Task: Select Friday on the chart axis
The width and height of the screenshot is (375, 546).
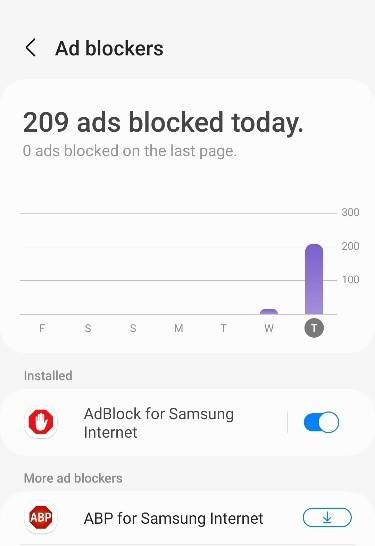Action: click(x=42, y=328)
